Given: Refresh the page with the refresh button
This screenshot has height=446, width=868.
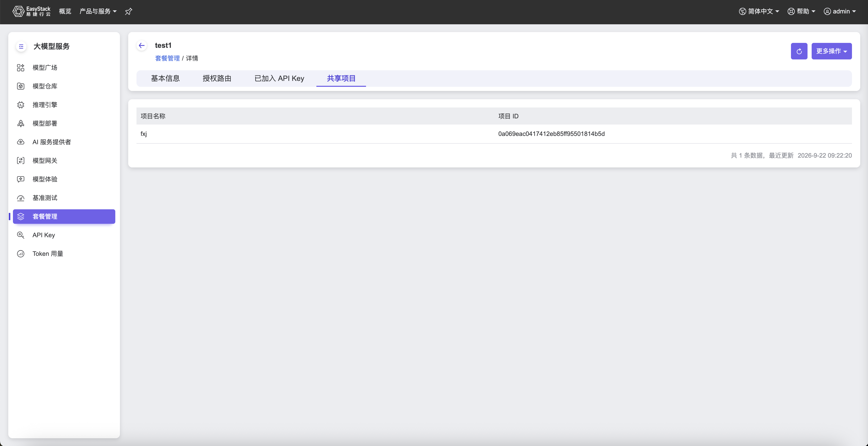Looking at the screenshot, I should click(x=799, y=51).
